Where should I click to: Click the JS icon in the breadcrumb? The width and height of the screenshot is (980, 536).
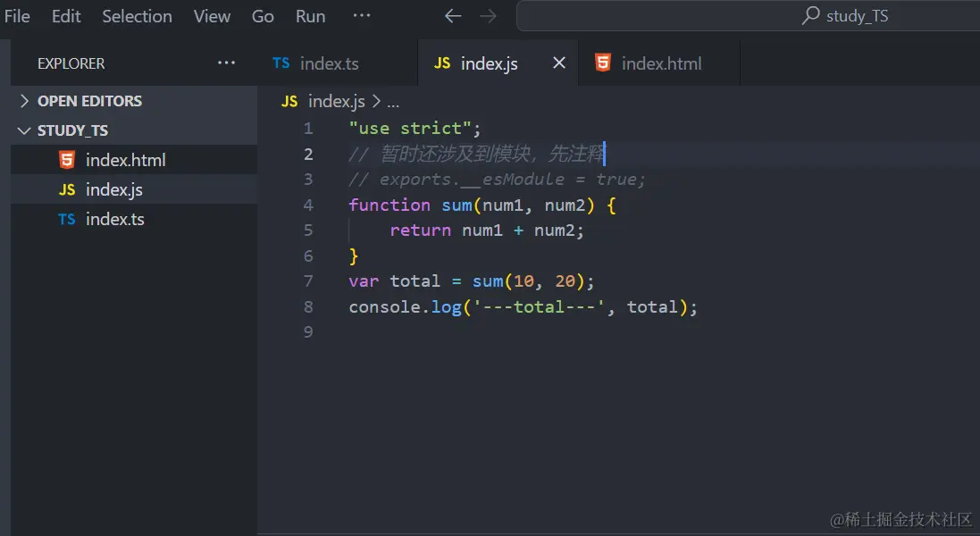[x=289, y=101]
